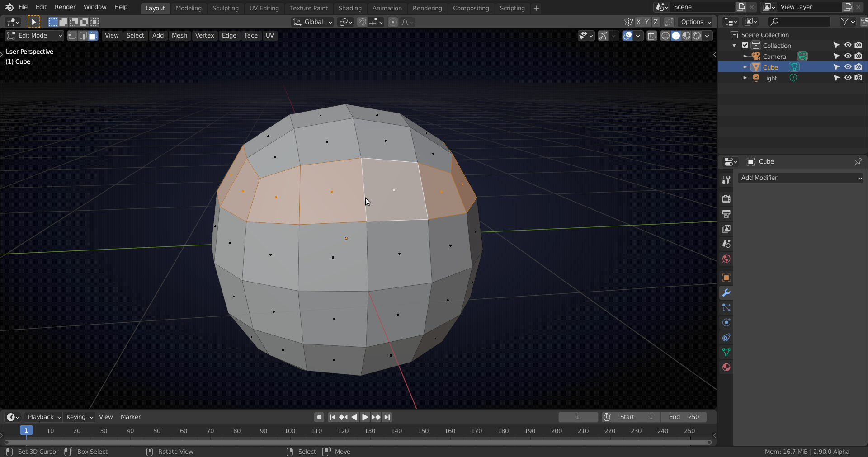Viewport: 868px width, 457px height.
Task: Open the Material Properties sphere tab
Action: [726, 367]
